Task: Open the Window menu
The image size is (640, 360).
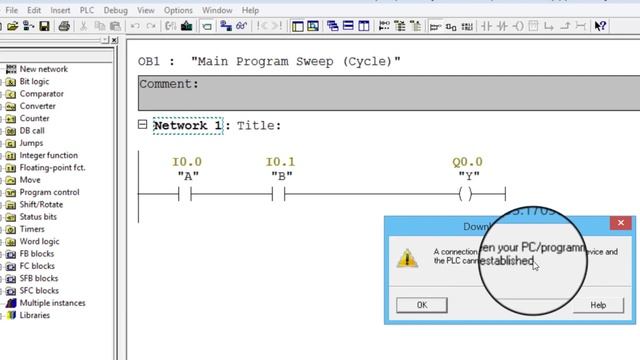Action: tap(217, 10)
